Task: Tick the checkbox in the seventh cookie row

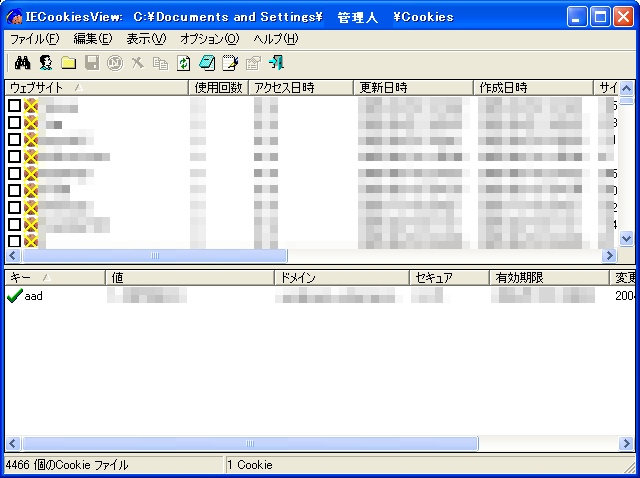Action: (14, 207)
